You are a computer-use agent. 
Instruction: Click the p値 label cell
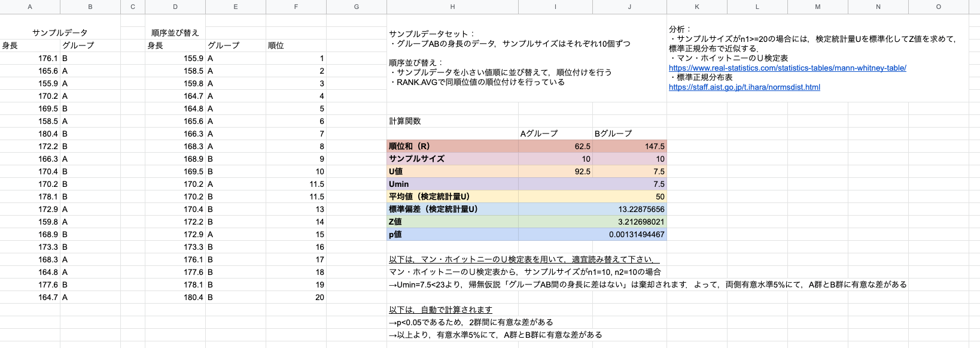point(452,234)
